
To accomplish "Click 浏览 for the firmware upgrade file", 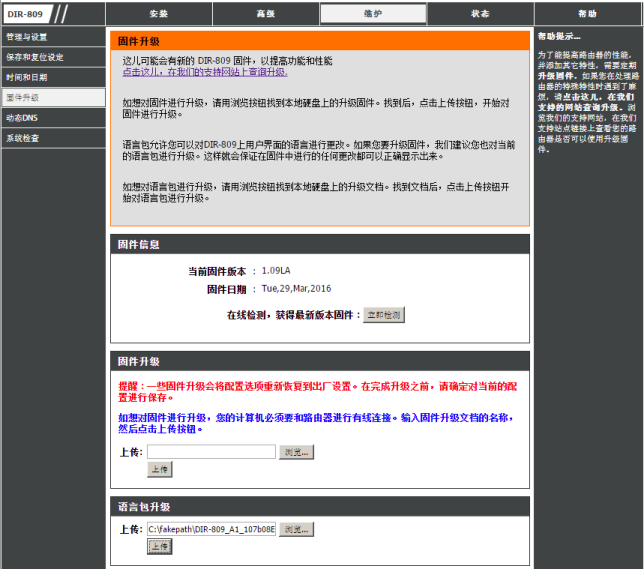I will tap(296, 452).
